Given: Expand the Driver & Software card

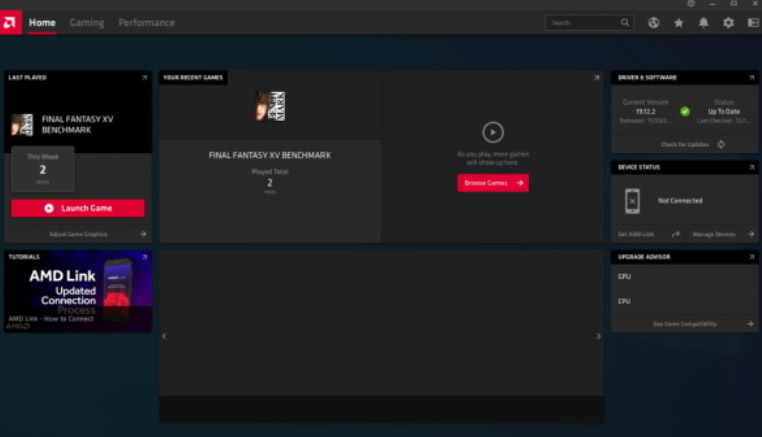Looking at the screenshot, I should (x=751, y=78).
